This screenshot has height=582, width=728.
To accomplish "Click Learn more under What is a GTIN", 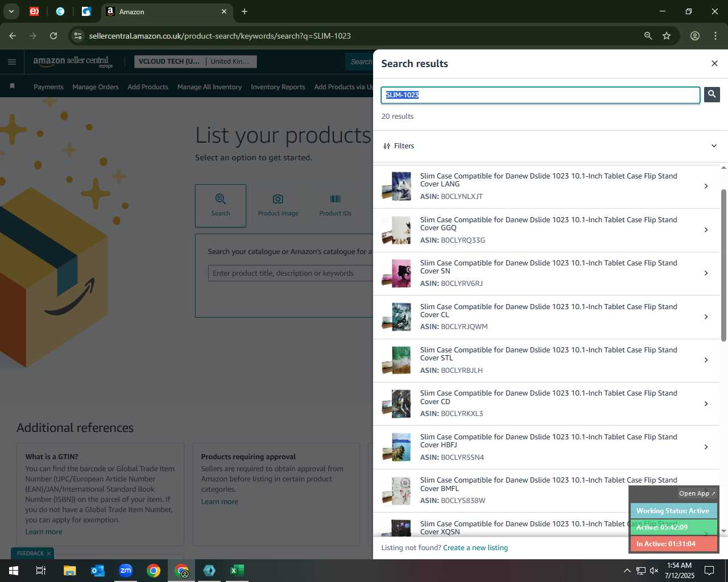I will pos(44,532).
